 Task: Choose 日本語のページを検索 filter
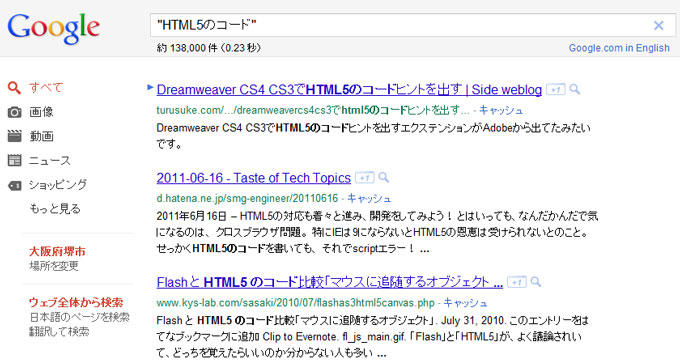click(x=79, y=317)
